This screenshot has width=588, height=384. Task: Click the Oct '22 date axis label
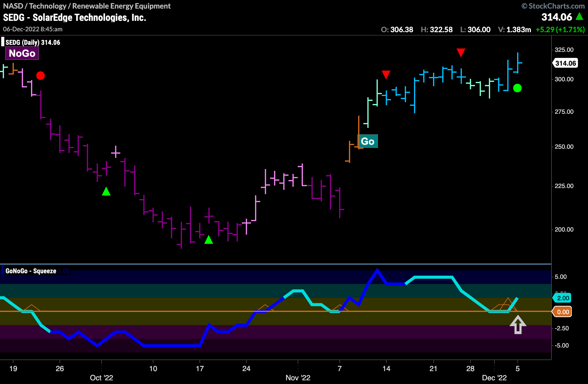(x=102, y=378)
